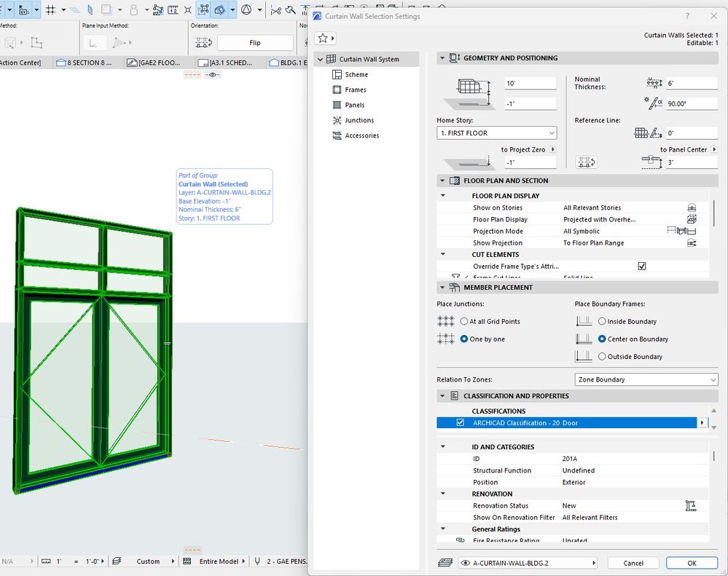Click the favorites star icon

[322, 38]
